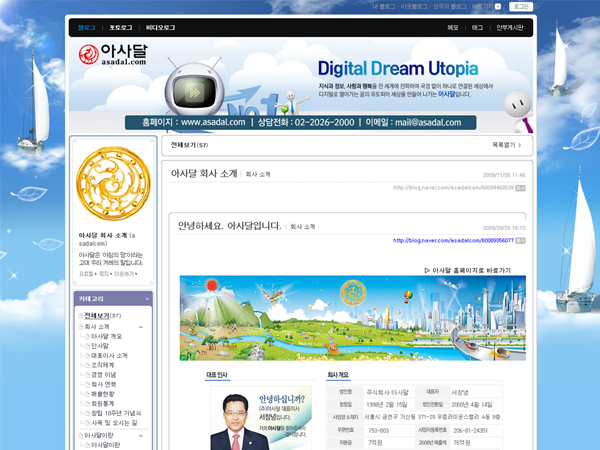Image resolution: width=600 pixels, height=450 pixels.
Task: Click the page icon beside 아사달 개요
Action: [88, 336]
